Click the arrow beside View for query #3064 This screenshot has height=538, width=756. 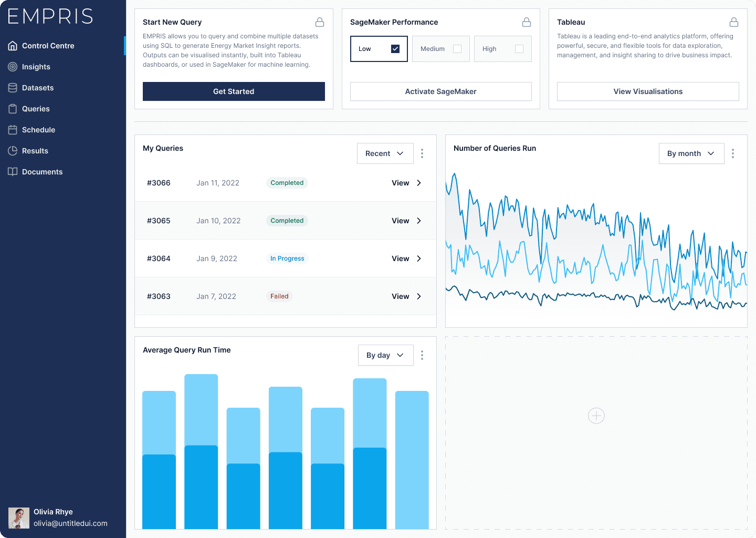pos(419,258)
